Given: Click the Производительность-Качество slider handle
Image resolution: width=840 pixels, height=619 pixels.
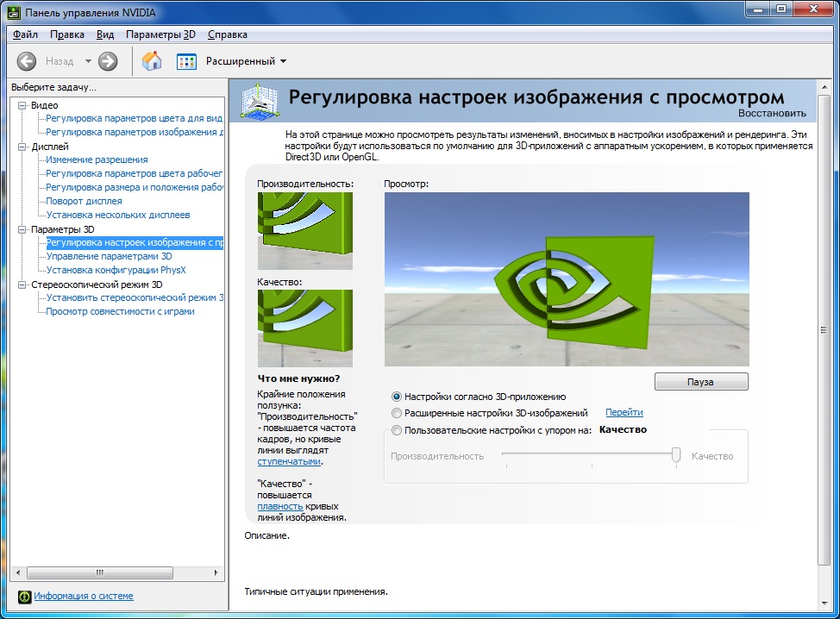Looking at the screenshot, I should tap(676, 455).
